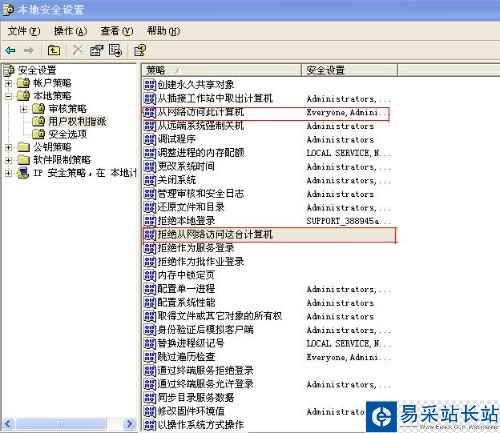Expand the 帐户策略 tree node
Image resolution: width=500 pixels, height=433 pixels.
[x=9, y=83]
